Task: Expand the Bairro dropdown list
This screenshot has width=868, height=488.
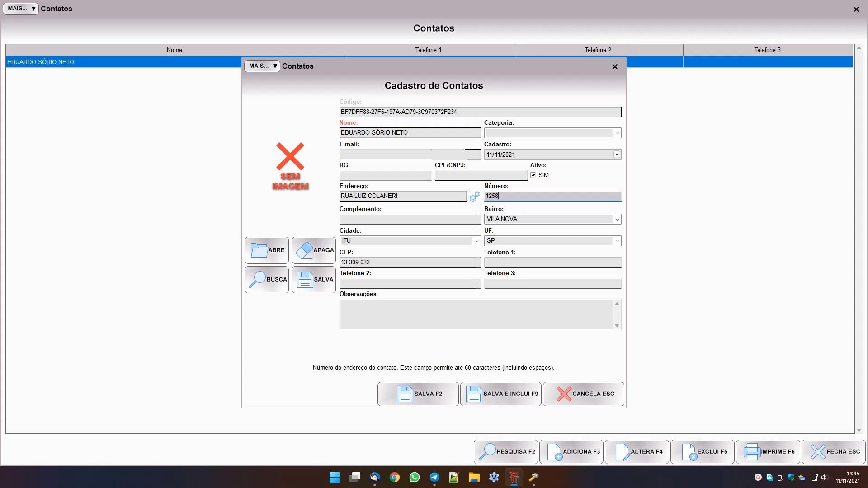Action: pyautogui.click(x=617, y=219)
